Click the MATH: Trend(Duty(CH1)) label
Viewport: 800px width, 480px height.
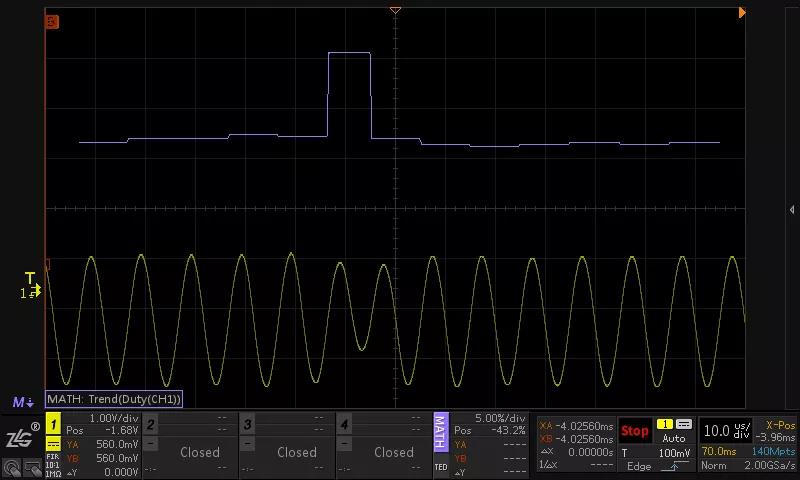pyautogui.click(x=114, y=399)
